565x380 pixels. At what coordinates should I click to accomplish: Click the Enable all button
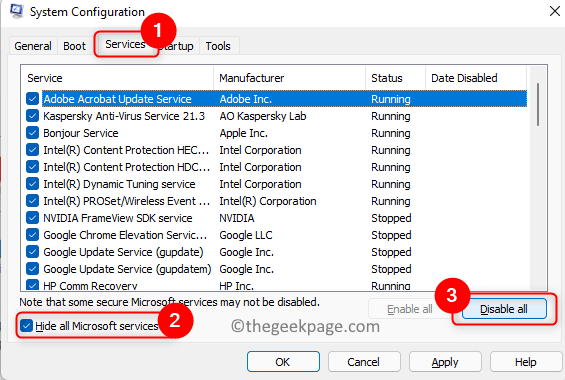tap(410, 309)
